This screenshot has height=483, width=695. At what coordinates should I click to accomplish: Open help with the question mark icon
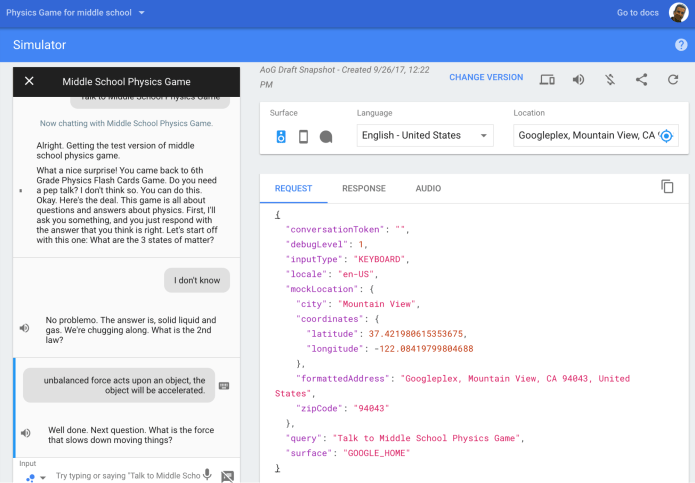[x=681, y=45]
